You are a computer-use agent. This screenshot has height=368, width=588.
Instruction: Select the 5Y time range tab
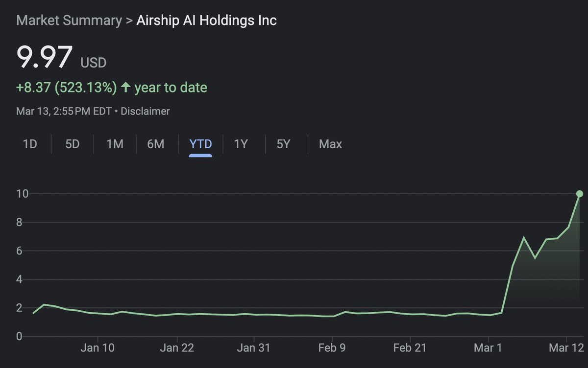click(283, 144)
